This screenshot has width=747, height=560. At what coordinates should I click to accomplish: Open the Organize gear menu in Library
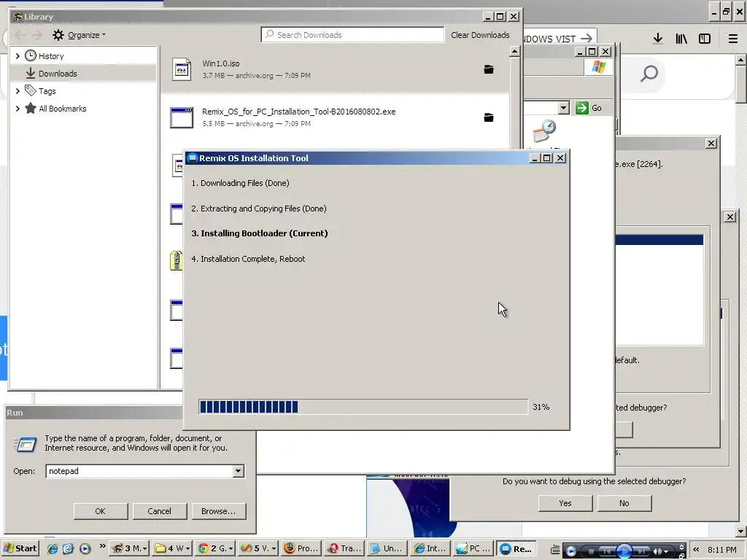pos(79,35)
